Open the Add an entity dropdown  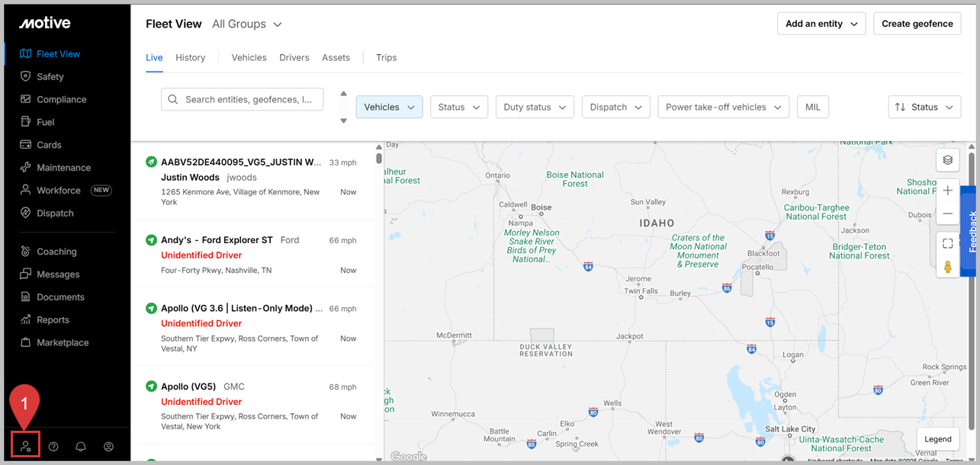821,24
